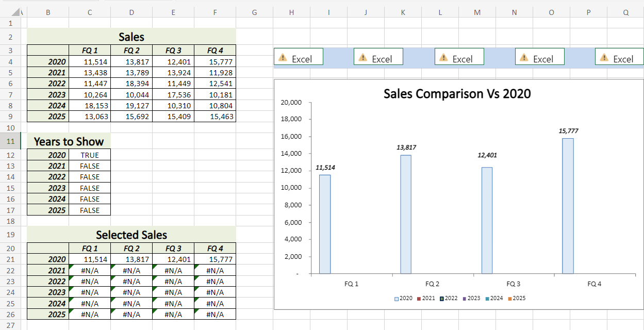Click warning icon in rightmost Excel box
This screenshot has width=644, height=330.
(x=603, y=58)
